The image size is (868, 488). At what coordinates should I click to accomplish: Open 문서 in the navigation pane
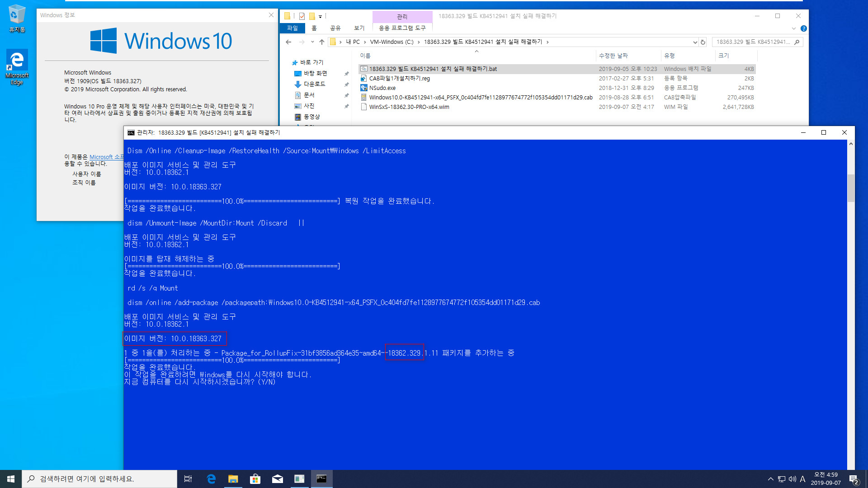(309, 95)
